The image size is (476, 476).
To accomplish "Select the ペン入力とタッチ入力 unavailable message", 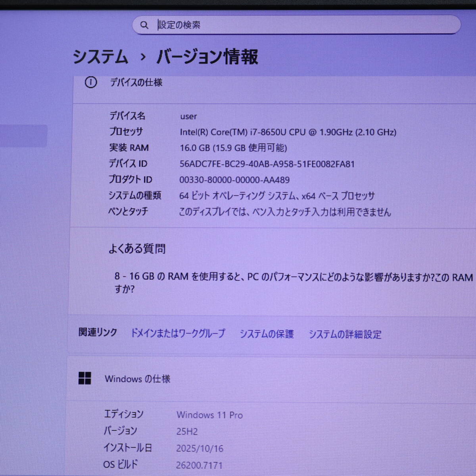I will [285, 212].
